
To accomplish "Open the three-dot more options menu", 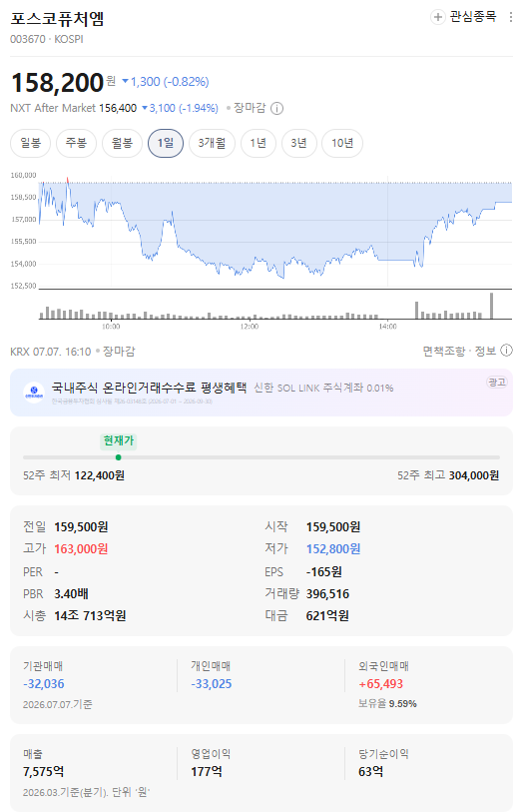I will pos(511,17).
